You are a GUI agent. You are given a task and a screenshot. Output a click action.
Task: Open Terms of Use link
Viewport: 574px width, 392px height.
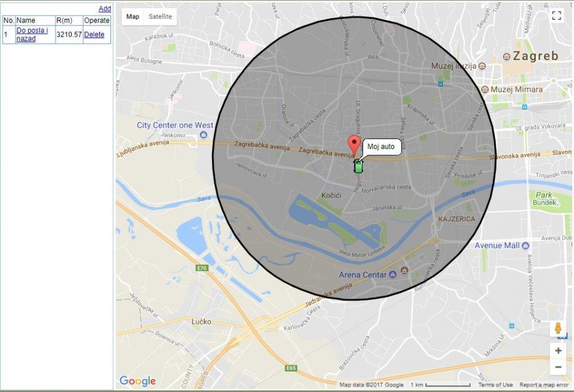tap(495, 385)
